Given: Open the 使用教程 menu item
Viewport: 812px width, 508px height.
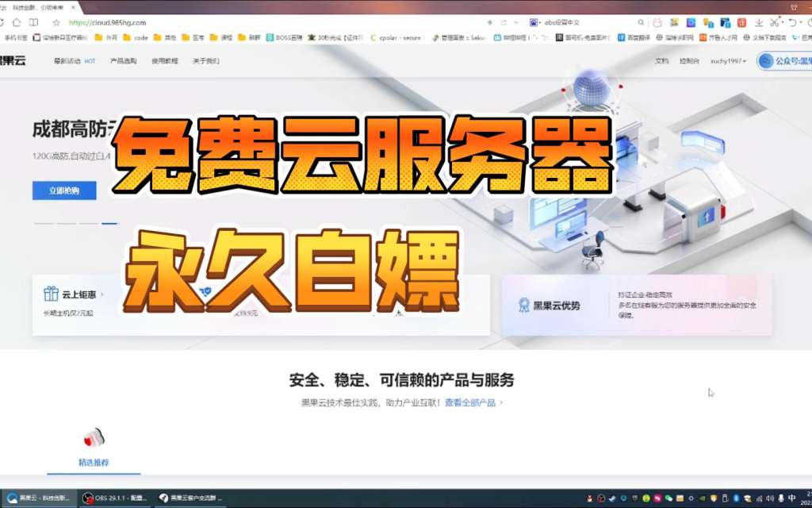Looking at the screenshot, I should [165, 60].
